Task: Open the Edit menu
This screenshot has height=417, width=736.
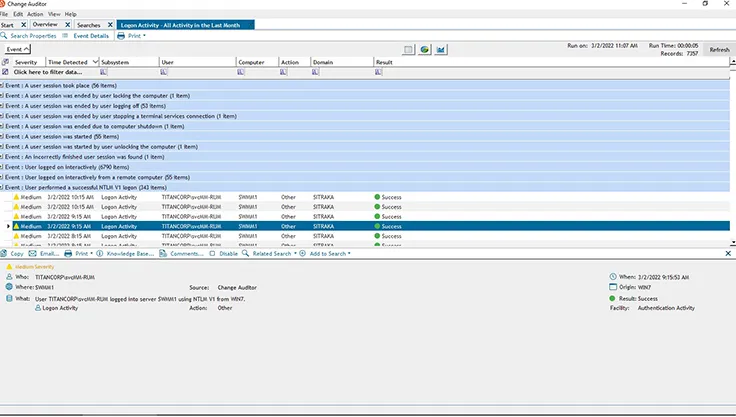Action: 18,14
